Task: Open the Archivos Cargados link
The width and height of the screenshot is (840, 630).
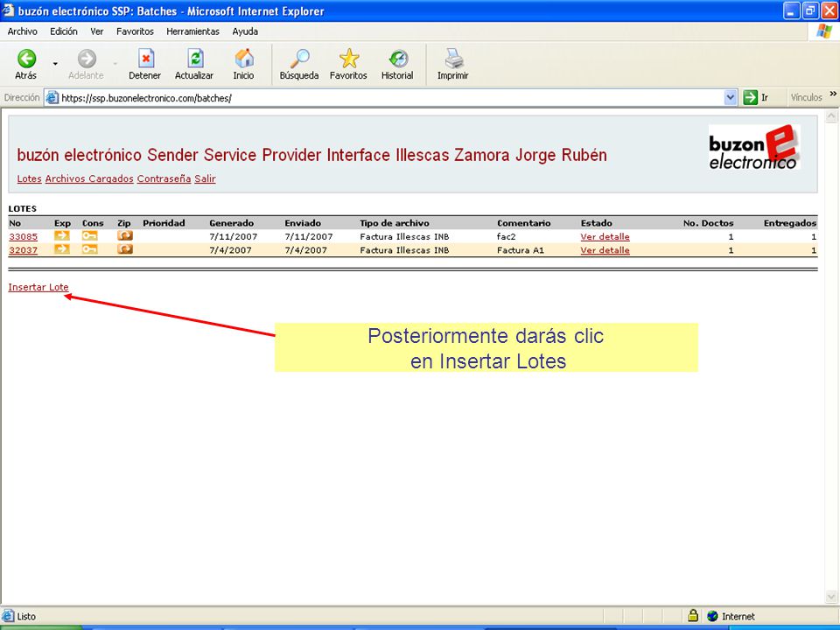Action: [89, 178]
